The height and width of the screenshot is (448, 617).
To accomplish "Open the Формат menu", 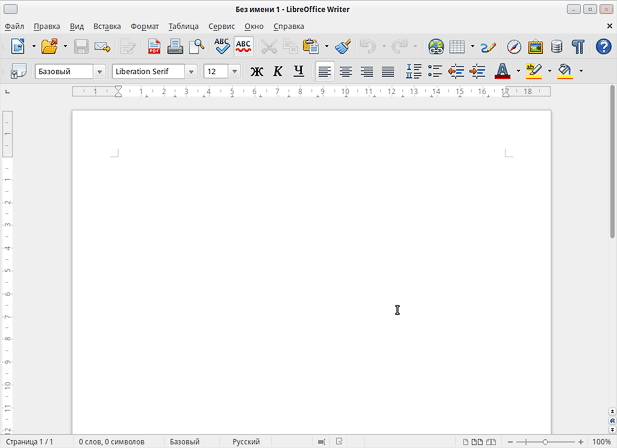I will tap(145, 26).
